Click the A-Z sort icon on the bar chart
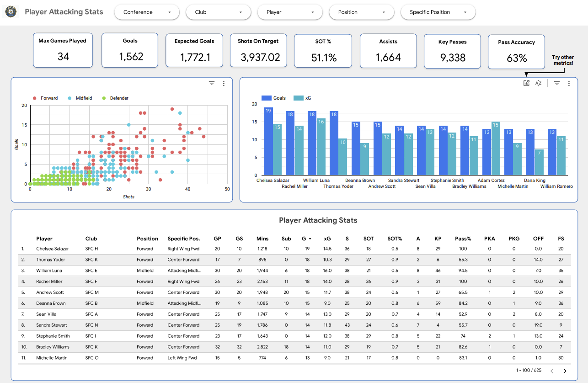The image size is (588, 383). [539, 83]
